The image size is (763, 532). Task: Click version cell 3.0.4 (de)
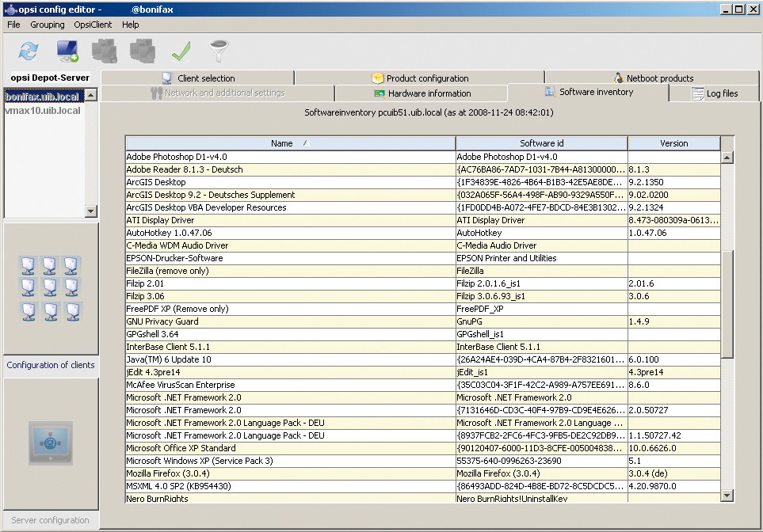tap(674, 473)
